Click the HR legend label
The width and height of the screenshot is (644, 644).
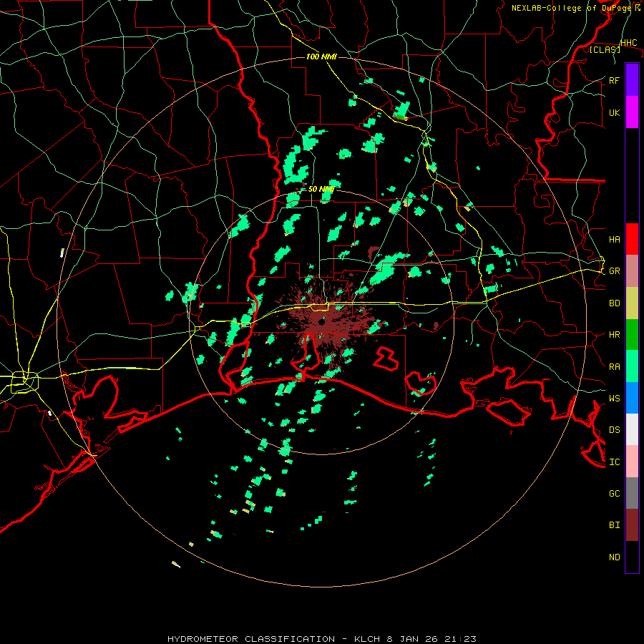point(614,335)
